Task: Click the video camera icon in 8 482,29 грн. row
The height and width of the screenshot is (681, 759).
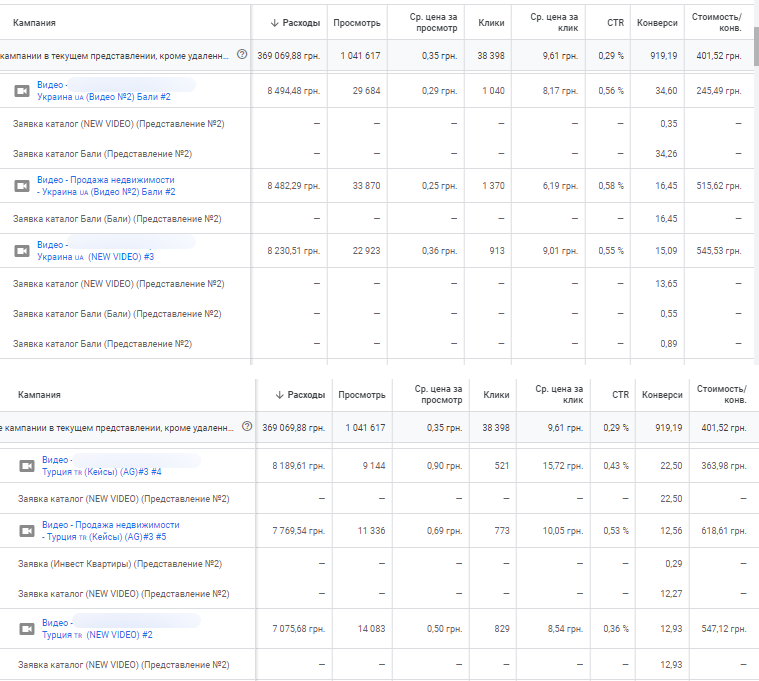Action: [x=22, y=186]
